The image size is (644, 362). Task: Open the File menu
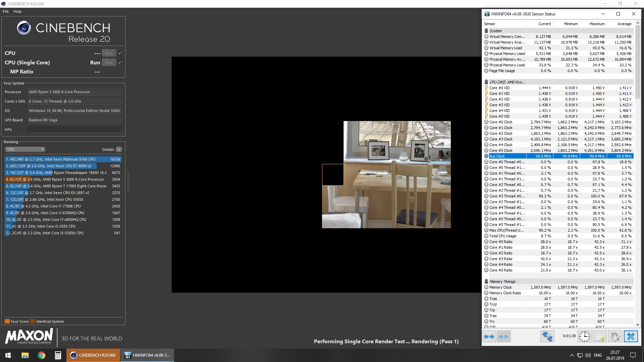coord(6,11)
